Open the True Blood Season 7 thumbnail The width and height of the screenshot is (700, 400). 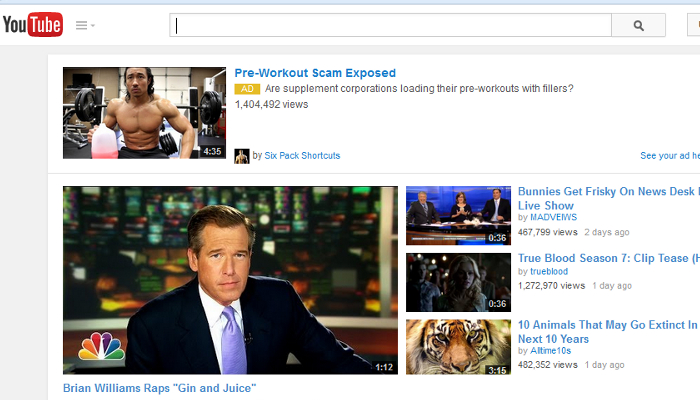[458, 282]
